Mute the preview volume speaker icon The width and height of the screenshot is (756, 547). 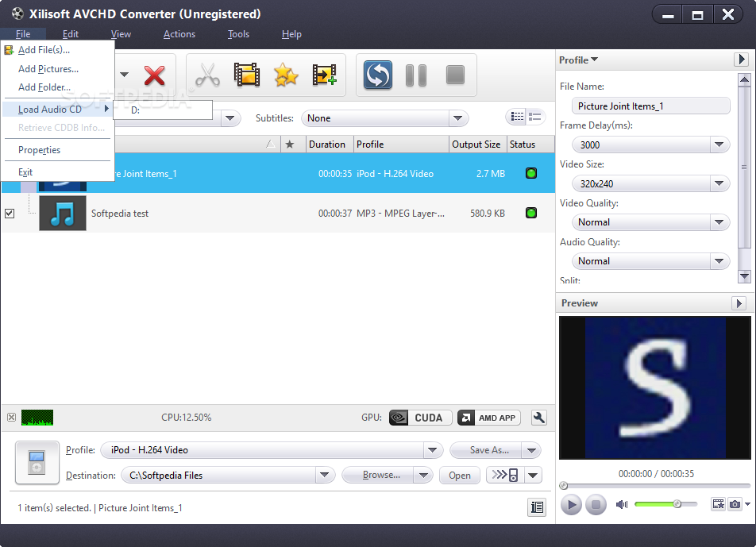pyautogui.click(x=622, y=504)
